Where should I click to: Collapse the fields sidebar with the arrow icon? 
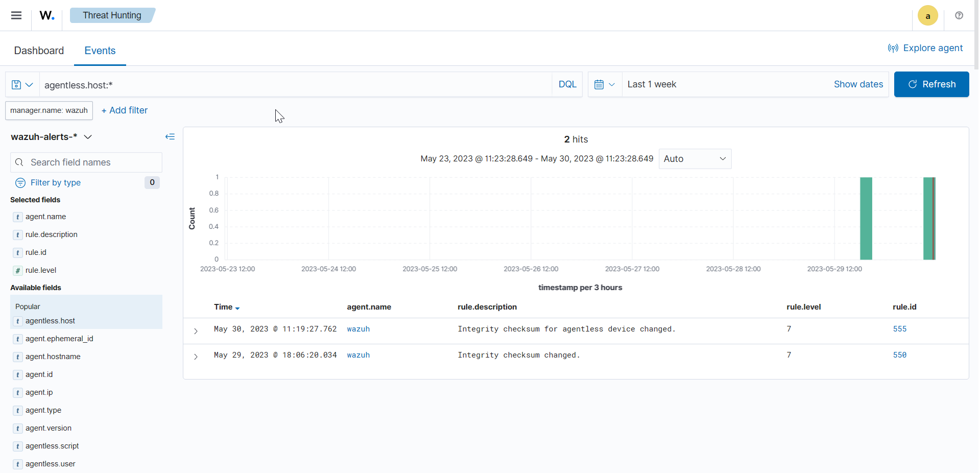click(170, 136)
